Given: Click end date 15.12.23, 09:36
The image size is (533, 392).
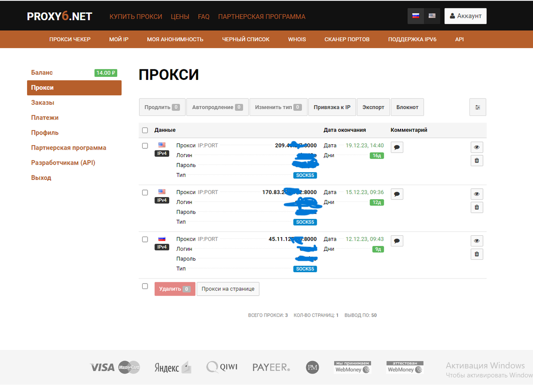Looking at the screenshot, I should pos(365,192).
